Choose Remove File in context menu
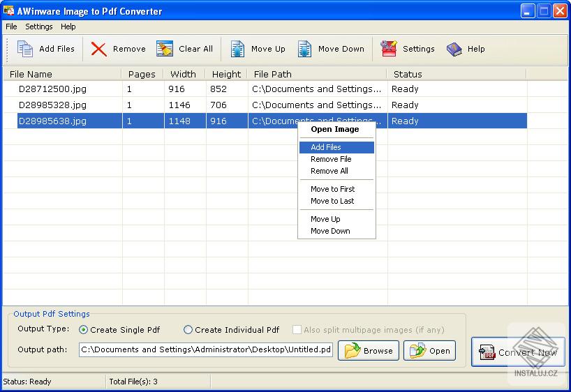This screenshot has width=571, height=392. click(x=336, y=159)
